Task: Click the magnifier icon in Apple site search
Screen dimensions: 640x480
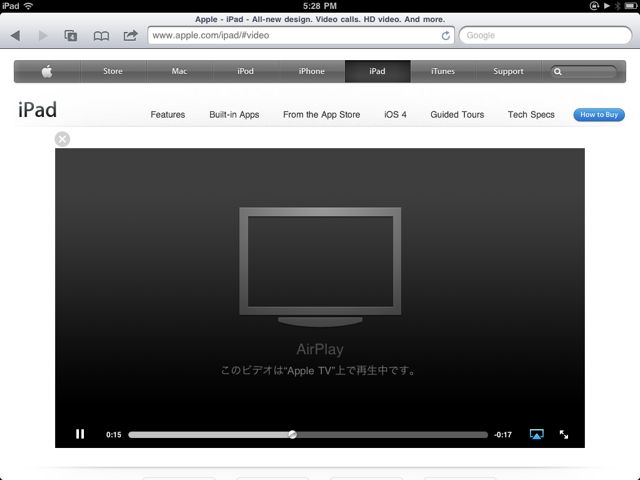Action: [558, 72]
